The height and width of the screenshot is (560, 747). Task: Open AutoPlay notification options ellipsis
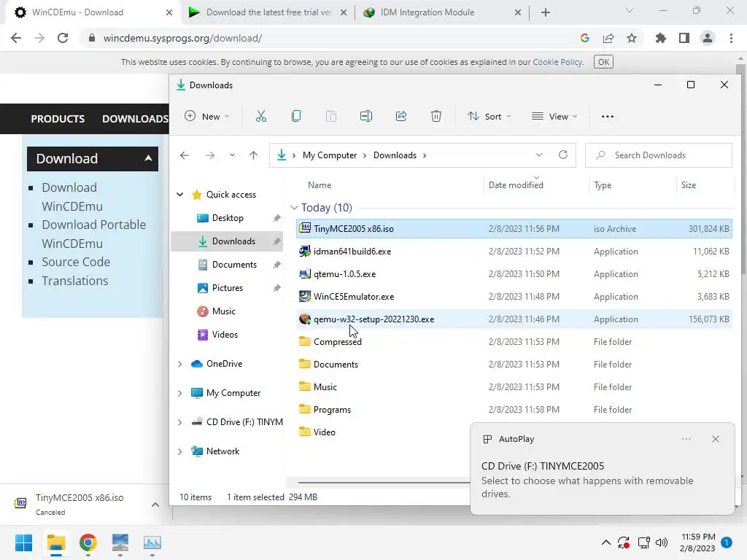coord(686,439)
